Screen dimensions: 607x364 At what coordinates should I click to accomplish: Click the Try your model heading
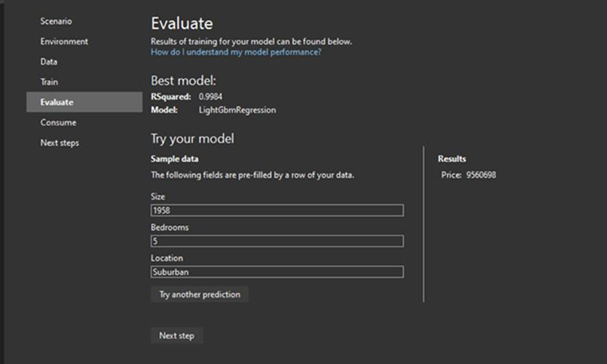(x=192, y=138)
